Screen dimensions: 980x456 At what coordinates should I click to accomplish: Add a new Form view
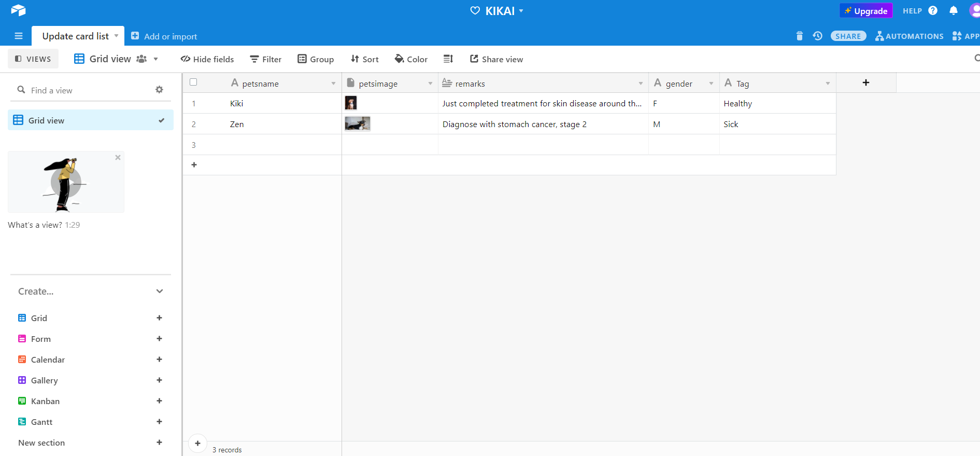point(159,339)
